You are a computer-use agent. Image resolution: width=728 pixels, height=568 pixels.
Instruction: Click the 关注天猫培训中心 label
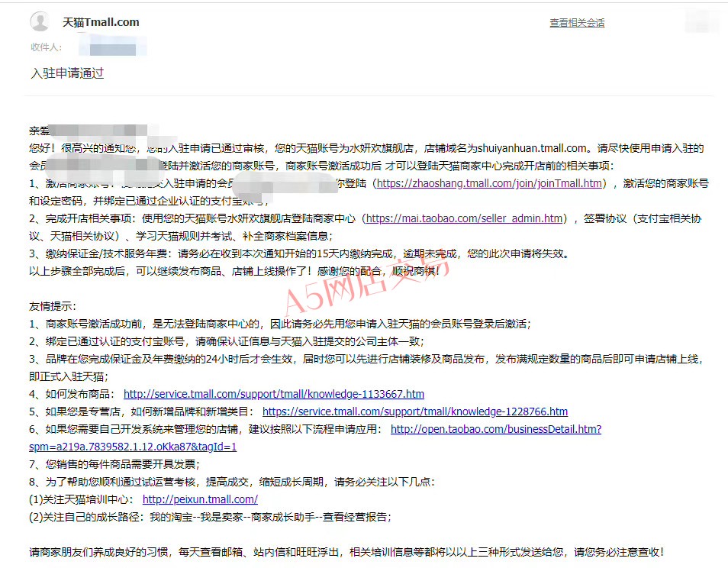coord(81,500)
